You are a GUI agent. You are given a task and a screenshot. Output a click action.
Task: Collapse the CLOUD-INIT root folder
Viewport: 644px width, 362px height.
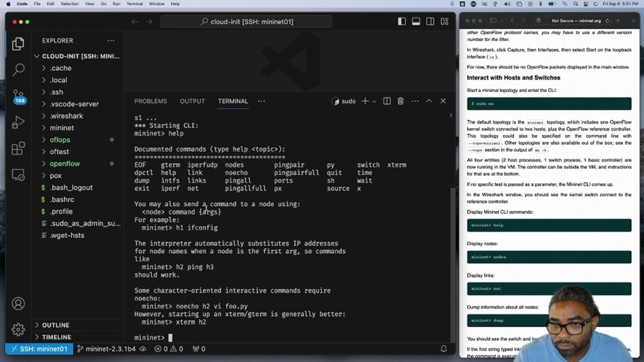(x=78, y=56)
